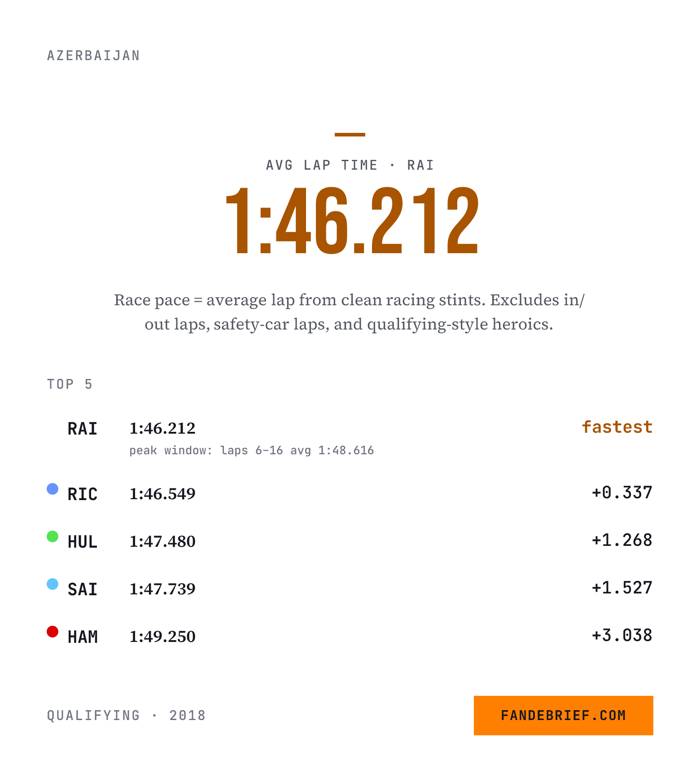The image size is (700, 782).
Task: Click the blue dot next to RIC
Action: (x=52, y=489)
